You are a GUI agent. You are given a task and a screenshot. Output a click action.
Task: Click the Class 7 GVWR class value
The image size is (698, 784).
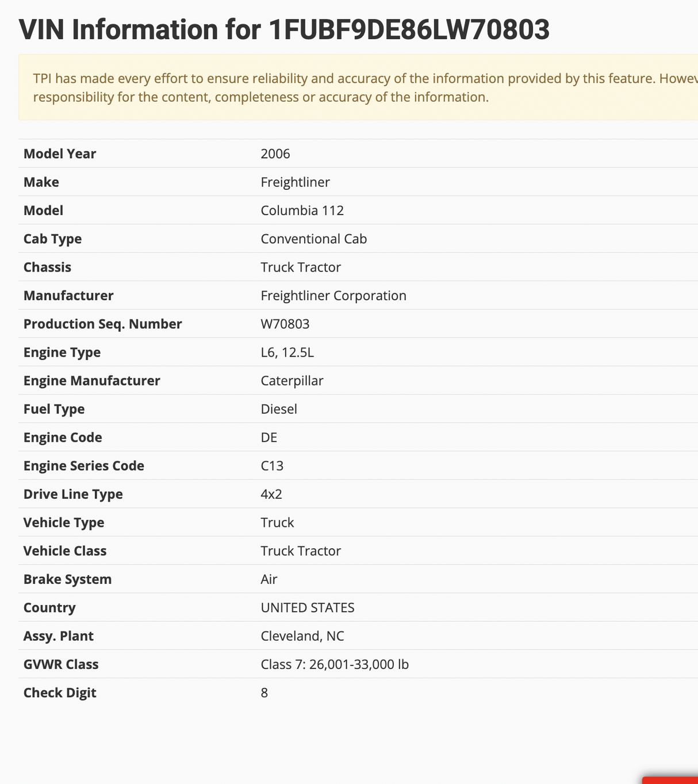[334, 664]
